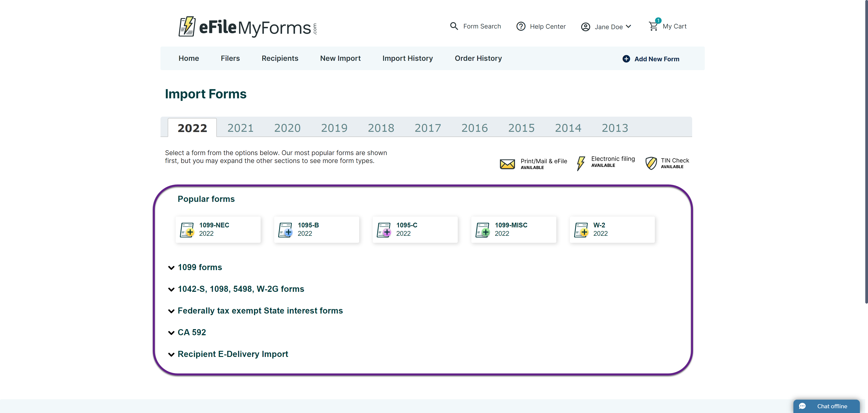Screen dimensions: 868x413
Task: Switch to the 2021 year tab
Action: pyautogui.click(x=240, y=128)
